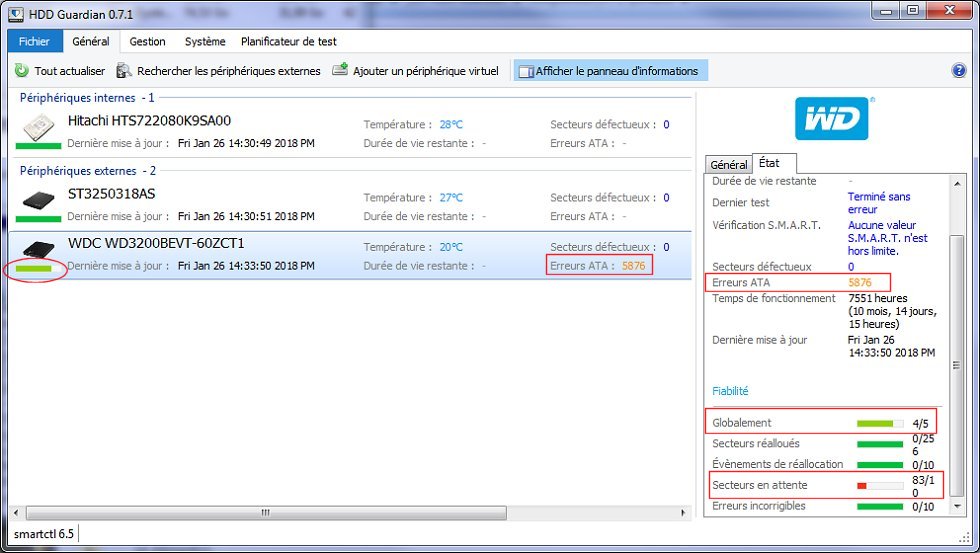Viewport: 980px width, 553px height.
Task: Select the ST3250318AS external drive icon
Action: 39,201
